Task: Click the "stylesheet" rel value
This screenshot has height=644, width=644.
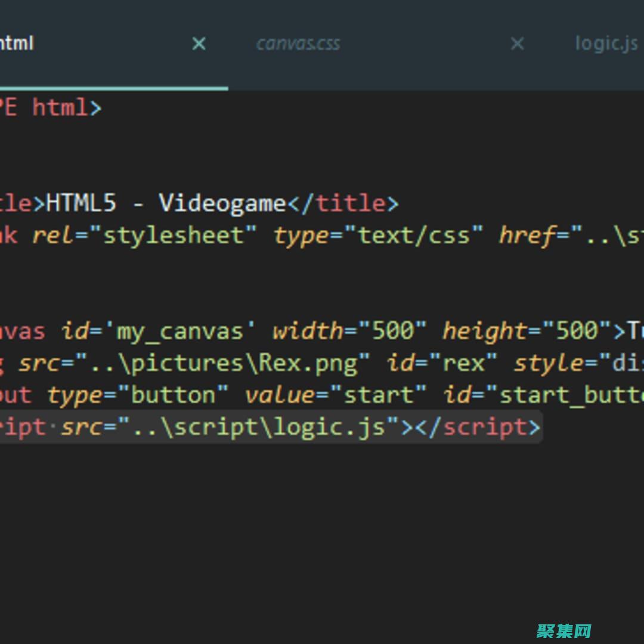Action: tap(174, 235)
